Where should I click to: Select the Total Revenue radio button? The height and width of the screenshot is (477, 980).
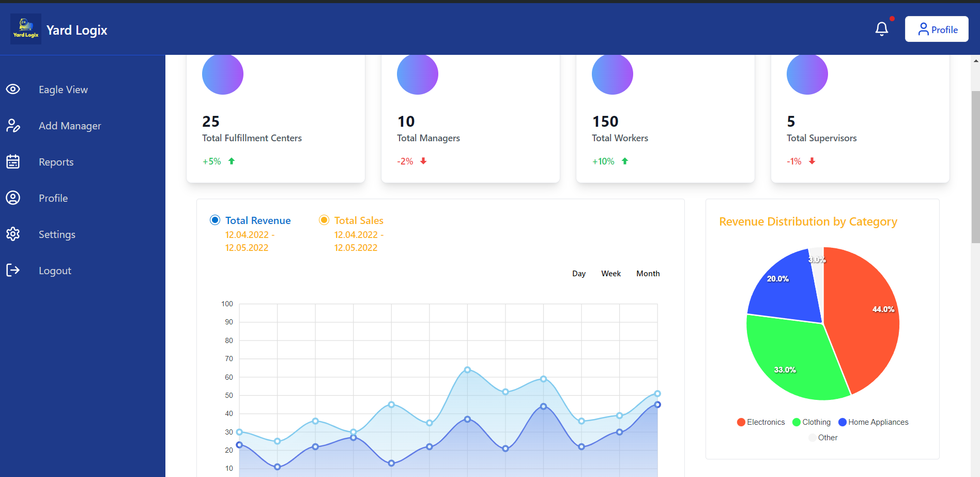point(215,220)
